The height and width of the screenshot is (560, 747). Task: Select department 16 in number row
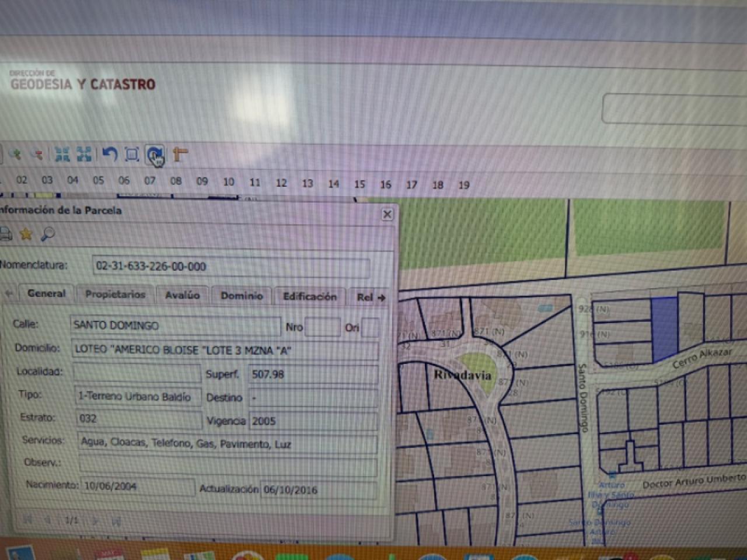(x=386, y=184)
